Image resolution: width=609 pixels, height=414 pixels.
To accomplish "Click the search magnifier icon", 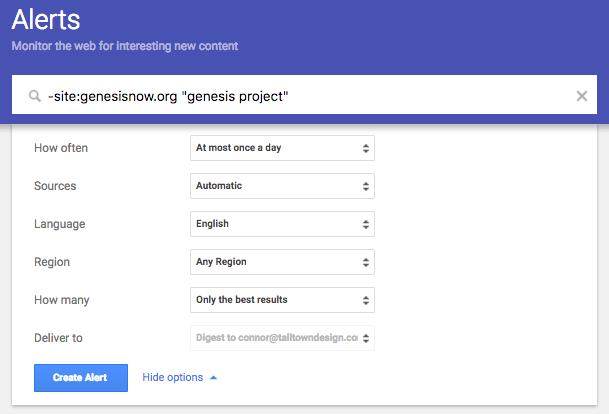I will click(34, 96).
